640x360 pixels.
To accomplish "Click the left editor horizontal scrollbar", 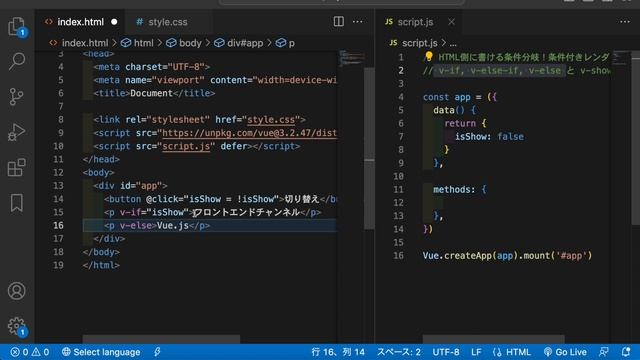I will click(x=161, y=339).
